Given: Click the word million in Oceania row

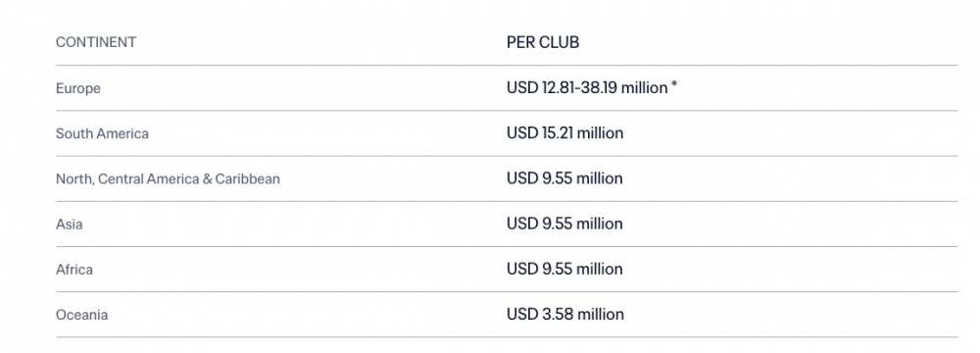Looking at the screenshot, I should click(x=600, y=314).
